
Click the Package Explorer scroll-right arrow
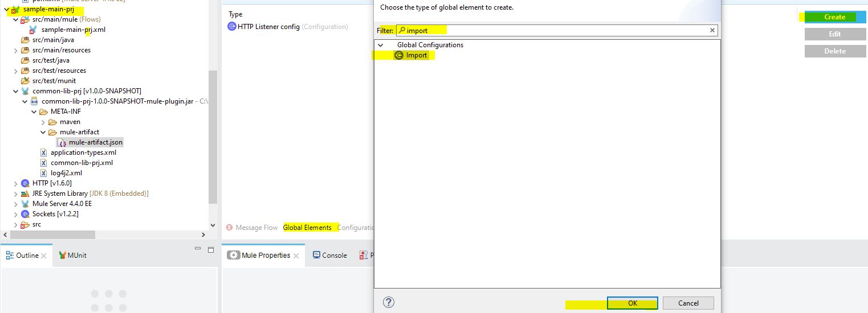203,234
